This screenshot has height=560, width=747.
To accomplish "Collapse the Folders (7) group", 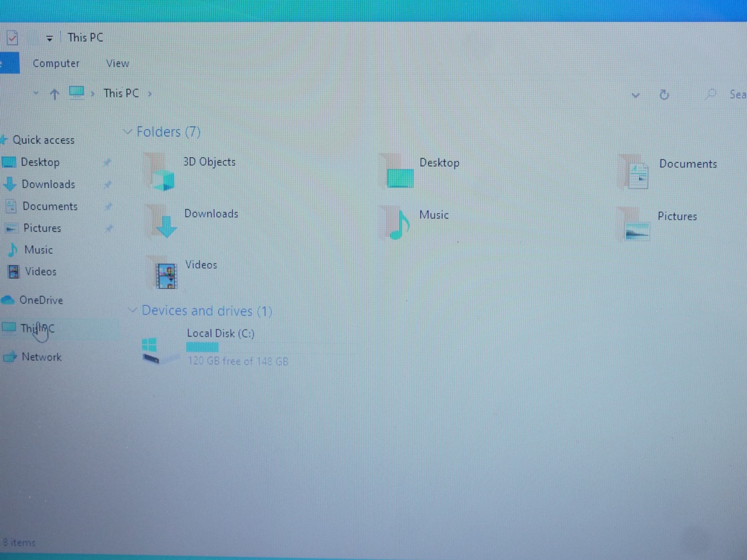I will click(127, 132).
